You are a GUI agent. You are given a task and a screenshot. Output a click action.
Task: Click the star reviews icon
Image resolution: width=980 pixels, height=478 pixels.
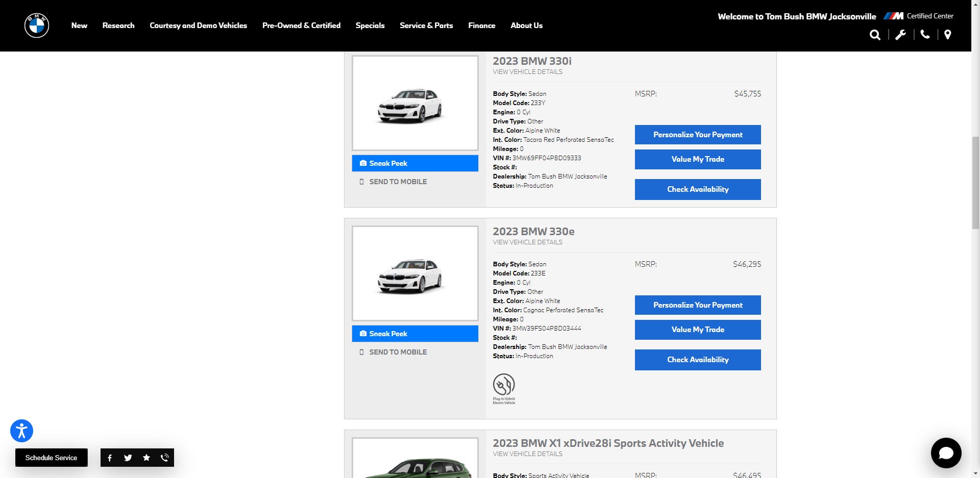tap(146, 458)
